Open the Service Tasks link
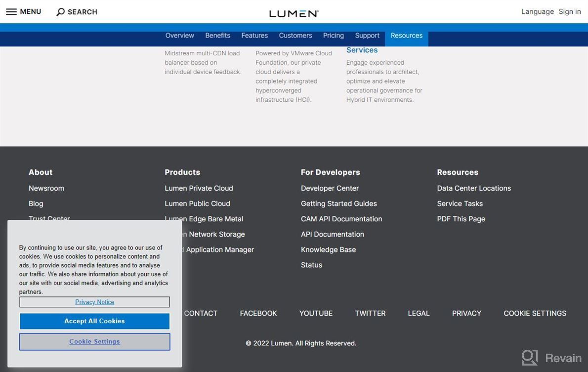This screenshot has height=372, width=588. coord(460,204)
